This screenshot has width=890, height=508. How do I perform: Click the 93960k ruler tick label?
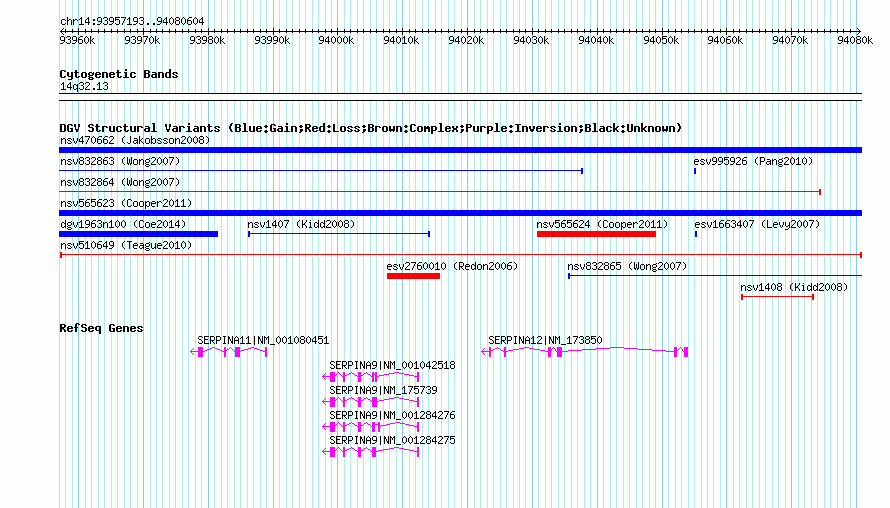pyautogui.click(x=77, y=40)
